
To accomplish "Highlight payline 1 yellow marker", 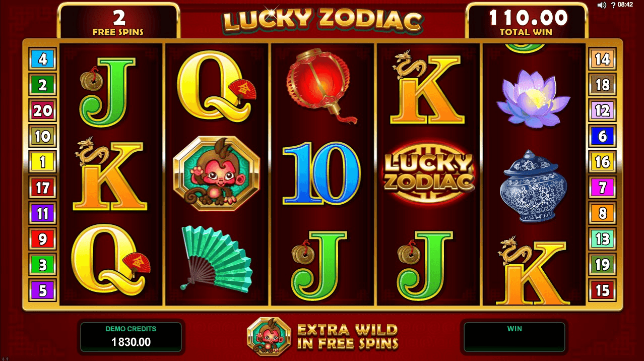I will pos(42,162).
